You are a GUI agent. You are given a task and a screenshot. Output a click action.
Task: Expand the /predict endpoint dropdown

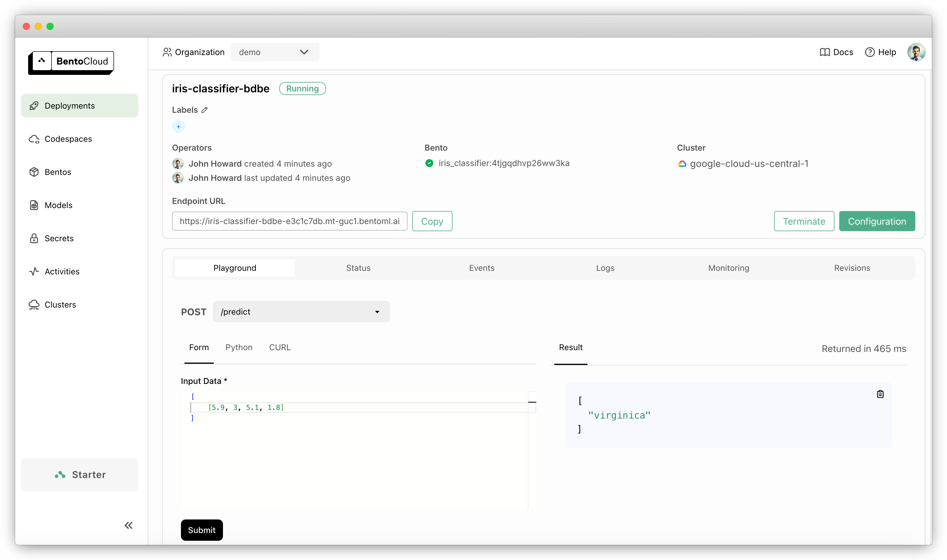(301, 312)
